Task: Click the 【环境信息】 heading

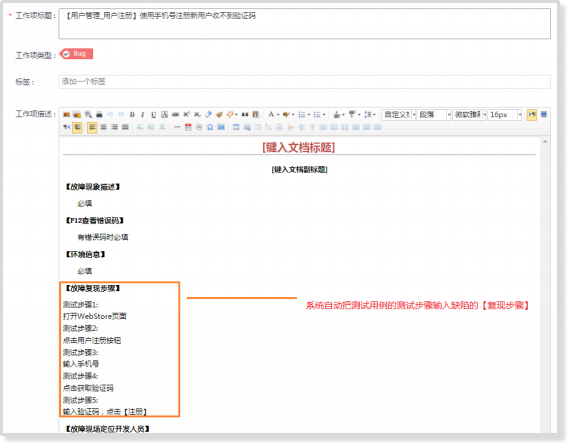Action: (x=85, y=254)
